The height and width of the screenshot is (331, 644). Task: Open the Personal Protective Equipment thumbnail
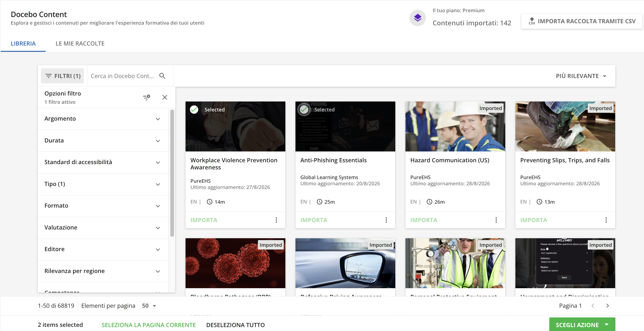coord(455,263)
